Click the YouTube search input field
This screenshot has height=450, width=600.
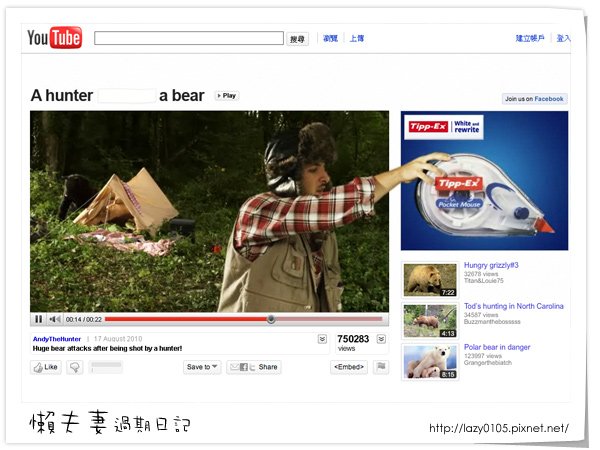point(189,38)
